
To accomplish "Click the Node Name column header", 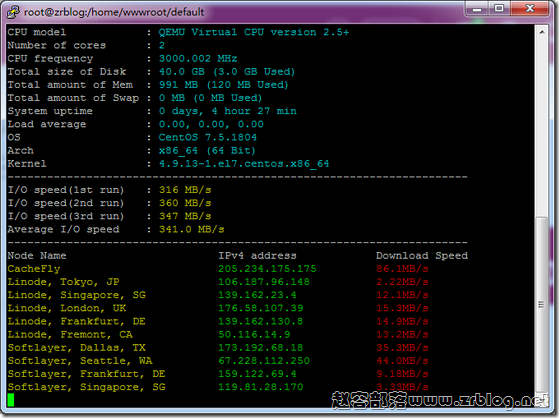I will (x=37, y=256).
